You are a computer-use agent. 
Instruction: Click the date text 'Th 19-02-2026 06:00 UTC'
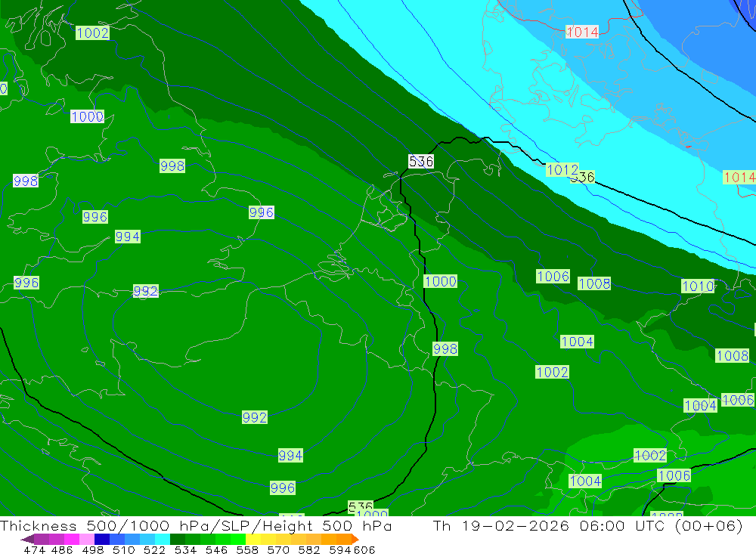pos(548,525)
